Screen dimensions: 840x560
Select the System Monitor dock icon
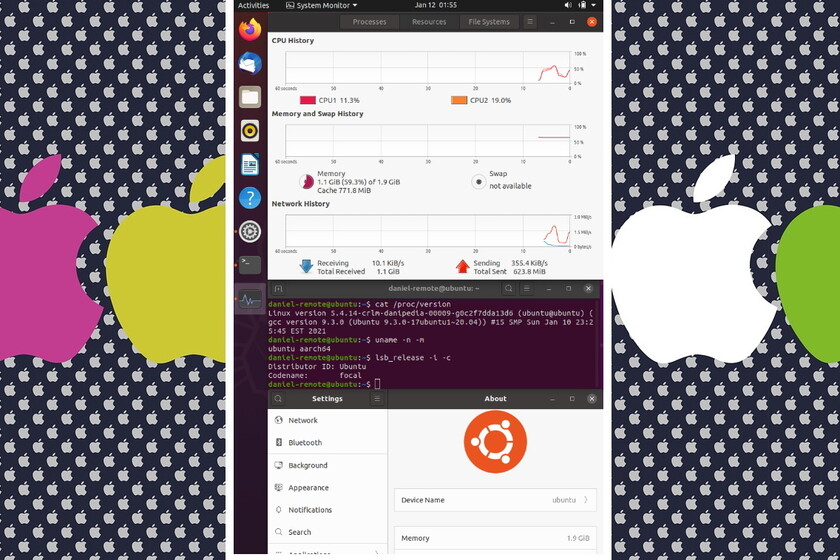[250, 299]
